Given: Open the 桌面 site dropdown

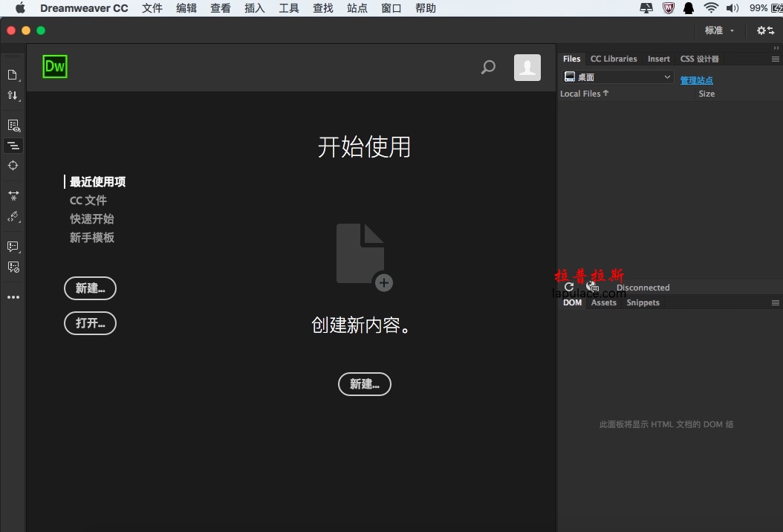Looking at the screenshot, I should (x=617, y=77).
